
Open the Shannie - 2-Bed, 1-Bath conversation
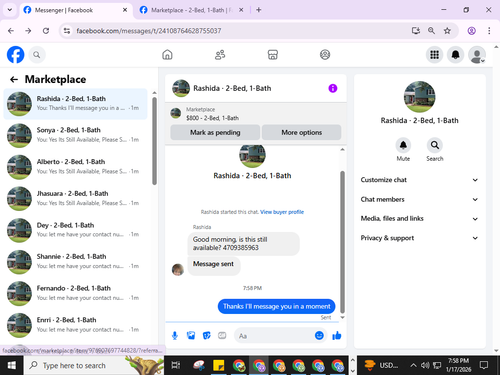(75, 262)
